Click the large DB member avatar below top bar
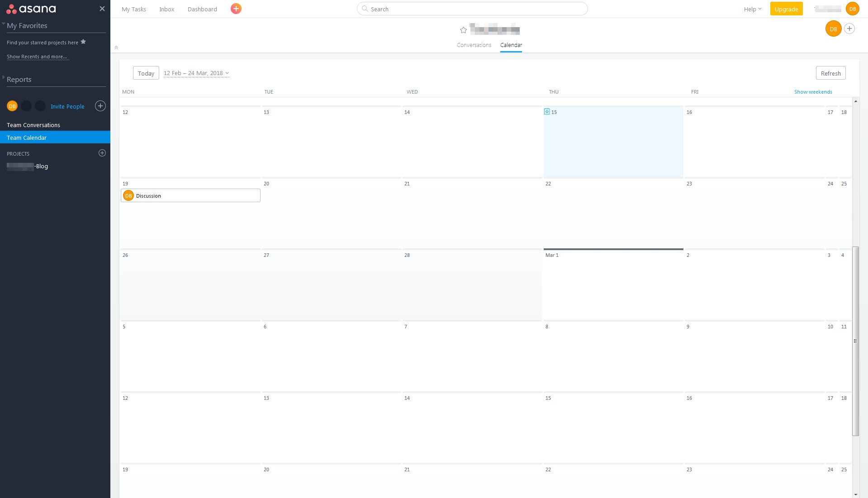The image size is (868, 498). pyautogui.click(x=833, y=28)
